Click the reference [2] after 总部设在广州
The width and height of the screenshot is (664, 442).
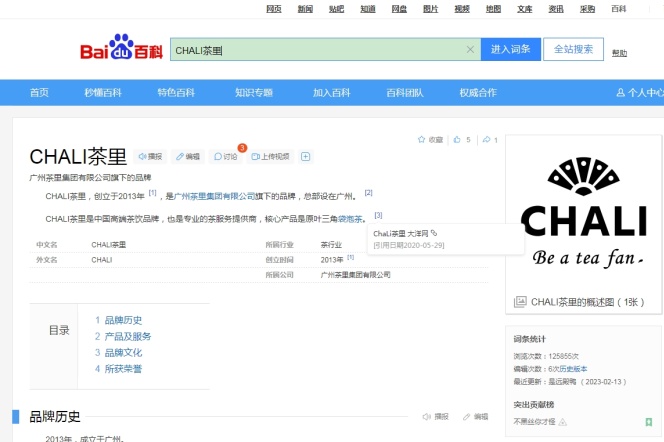(x=368, y=193)
